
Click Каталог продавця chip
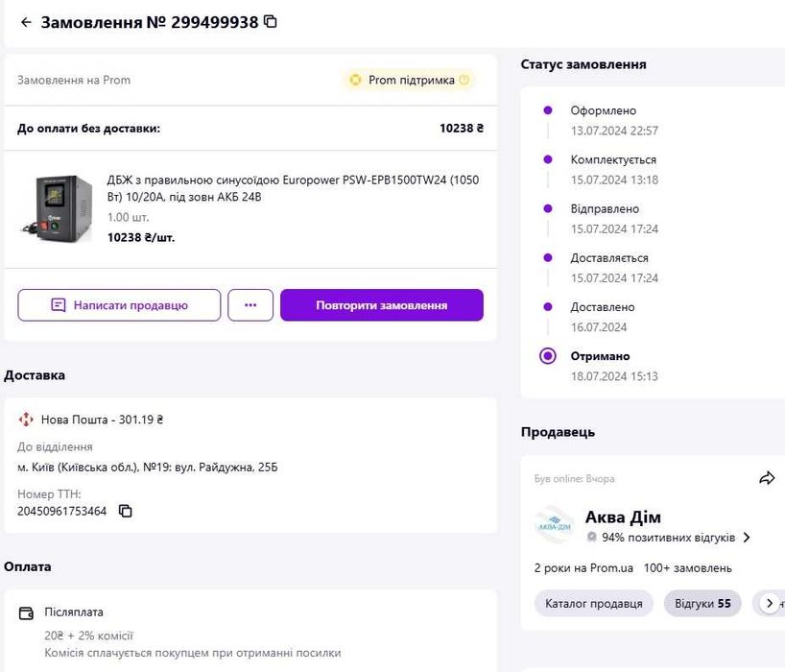(594, 604)
